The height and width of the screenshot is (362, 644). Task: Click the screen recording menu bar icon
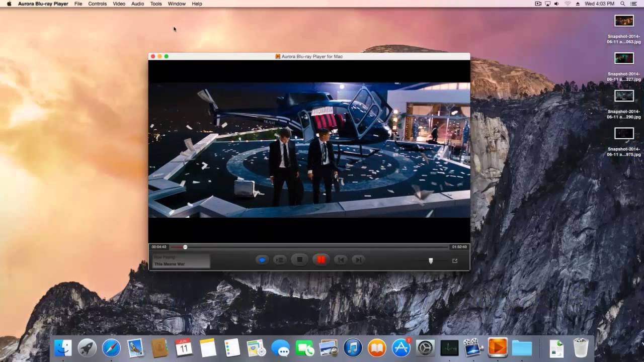538,4
